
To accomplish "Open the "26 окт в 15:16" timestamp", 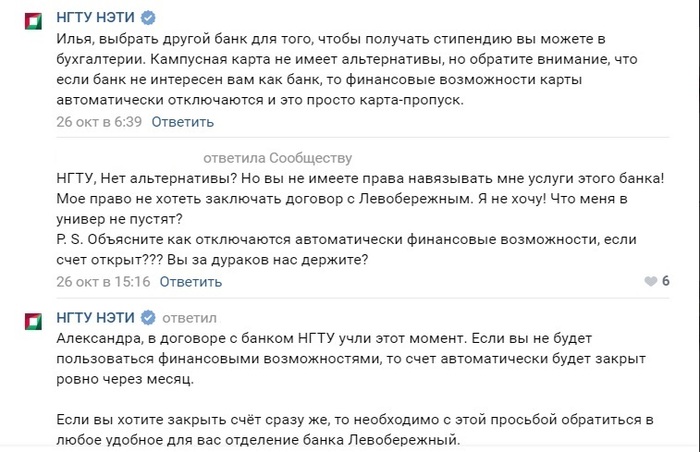I will tap(103, 281).
